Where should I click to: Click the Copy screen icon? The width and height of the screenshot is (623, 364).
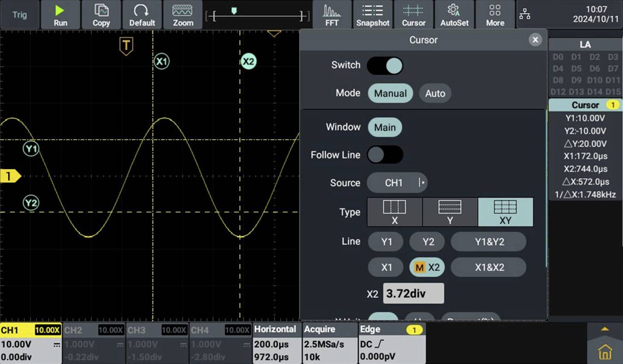(x=101, y=14)
